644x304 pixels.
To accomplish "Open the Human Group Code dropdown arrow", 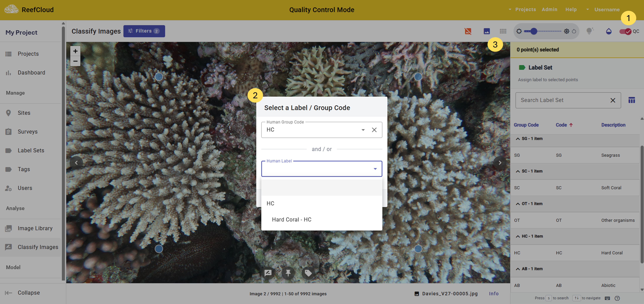I will tap(363, 130).
